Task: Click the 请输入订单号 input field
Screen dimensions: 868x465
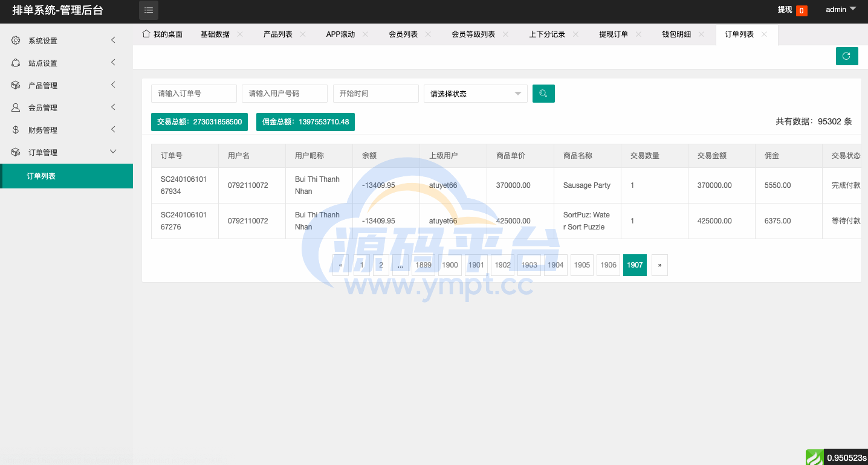Action: click(194, 94)
